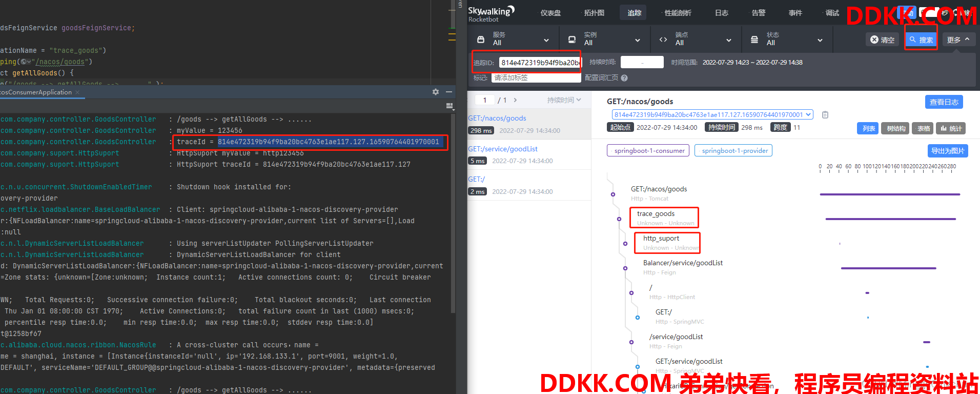Switch to the 表格 table view
Viewport: 980px width, 394px height.
tap(923, 128)
